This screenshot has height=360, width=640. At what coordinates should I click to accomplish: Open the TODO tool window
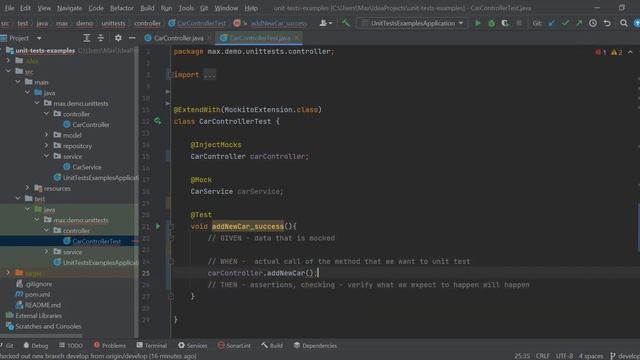point(71,345)
